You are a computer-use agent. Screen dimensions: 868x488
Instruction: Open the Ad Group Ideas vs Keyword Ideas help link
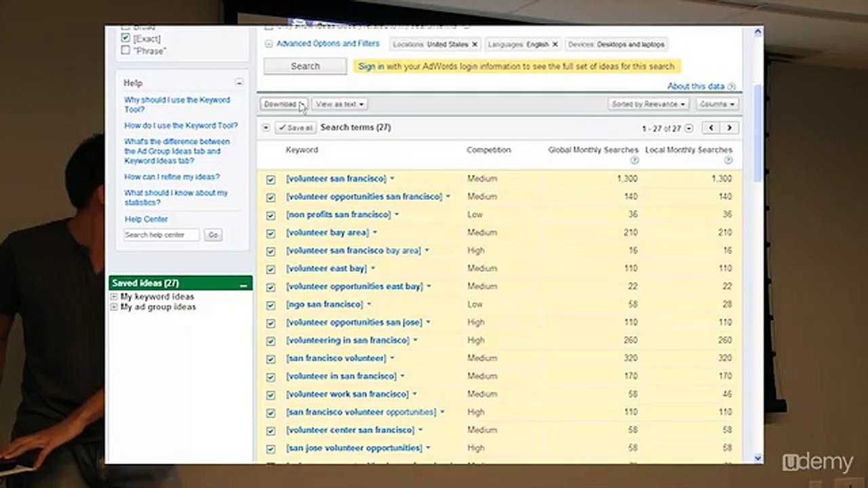(x=177, y=151)
